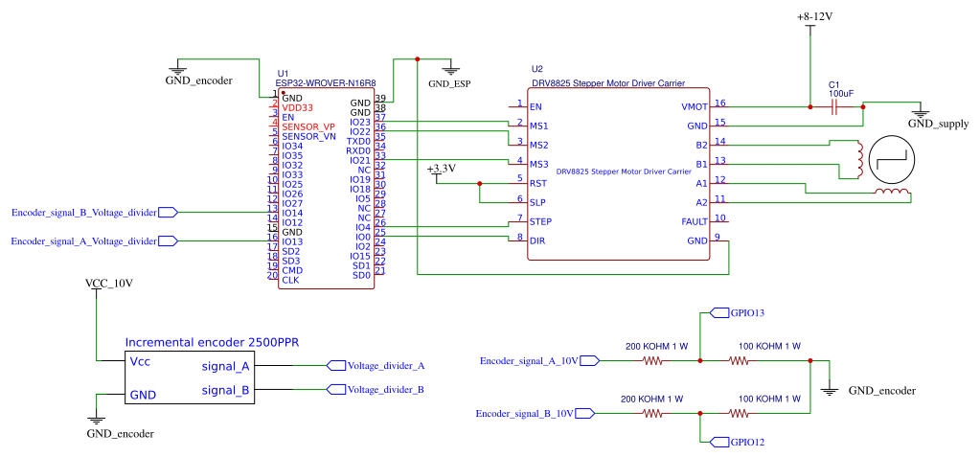Select 200 KOHM resistor on Encoder_signal_A_10V line
The image size is (980, 457).
(x=653, y=361)
